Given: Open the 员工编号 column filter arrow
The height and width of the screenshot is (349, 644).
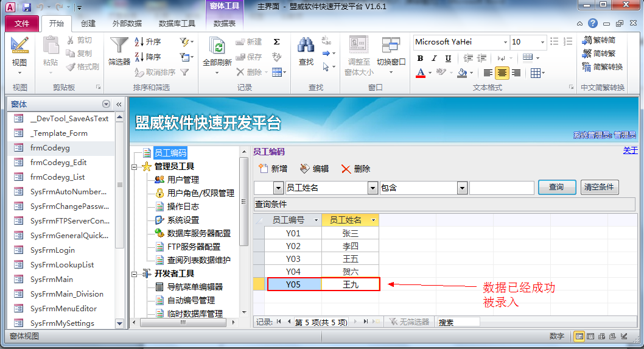Looking at the screenshot, I should 316,220.
